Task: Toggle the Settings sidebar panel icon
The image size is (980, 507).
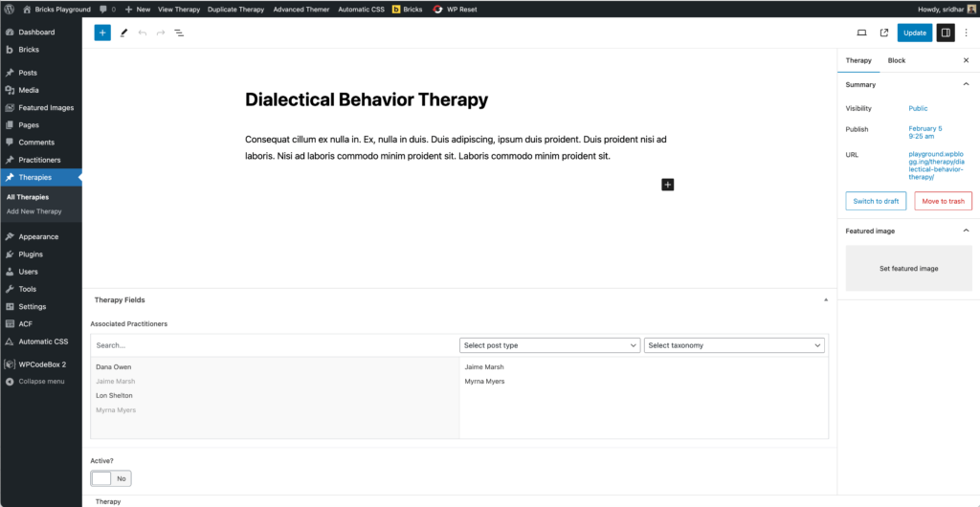Action: click(x=946, y=33)
